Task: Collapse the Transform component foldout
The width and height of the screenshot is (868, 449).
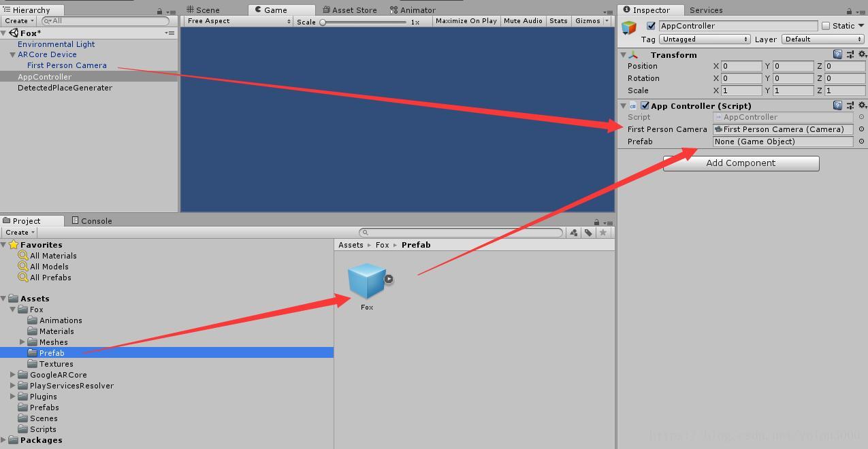Action: 623,54
